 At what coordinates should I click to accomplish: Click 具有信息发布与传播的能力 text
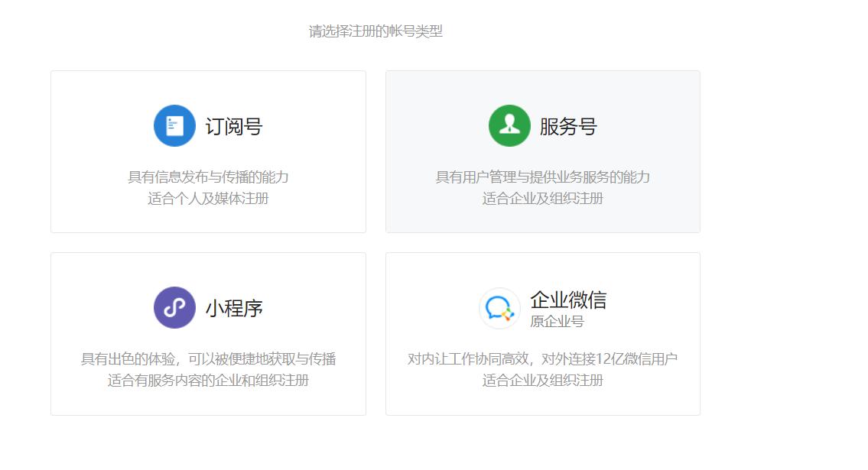tap(207, 176)
